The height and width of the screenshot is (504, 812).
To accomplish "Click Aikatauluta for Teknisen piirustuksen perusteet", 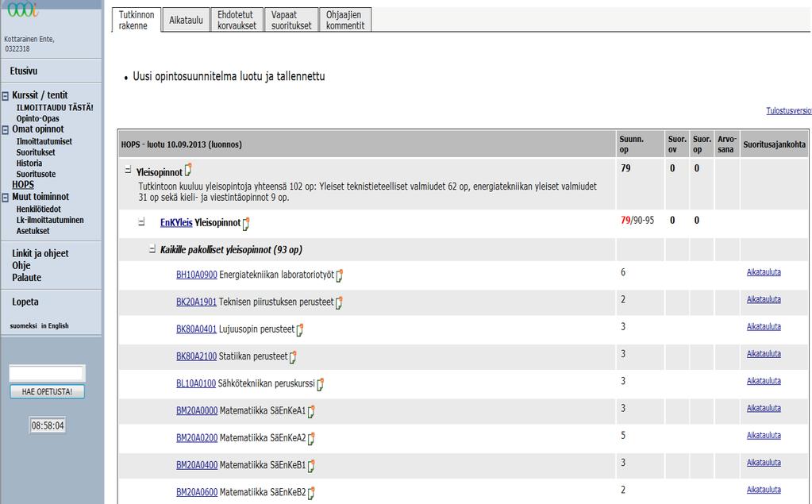I will pyautogui.click(x=764, y=299).
